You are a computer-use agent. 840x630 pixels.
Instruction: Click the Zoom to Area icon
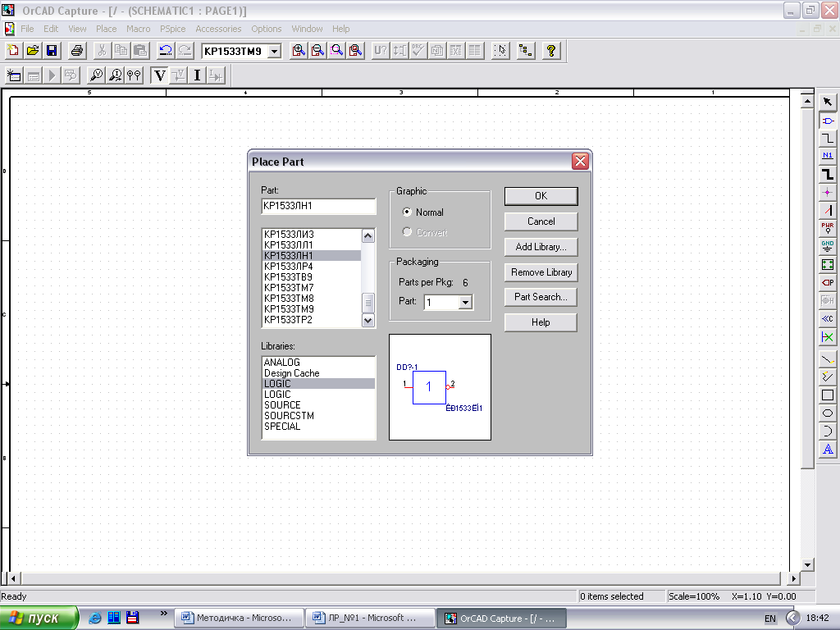click(x=337, y=51)
